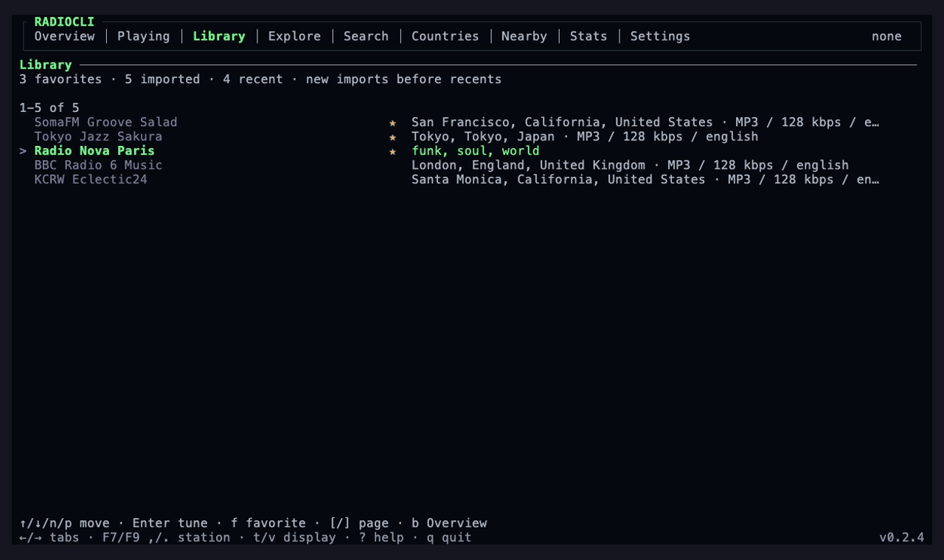Click the "1–5 of 5" pagination count
Screen dimensions: 944x560
coord(49,108)
